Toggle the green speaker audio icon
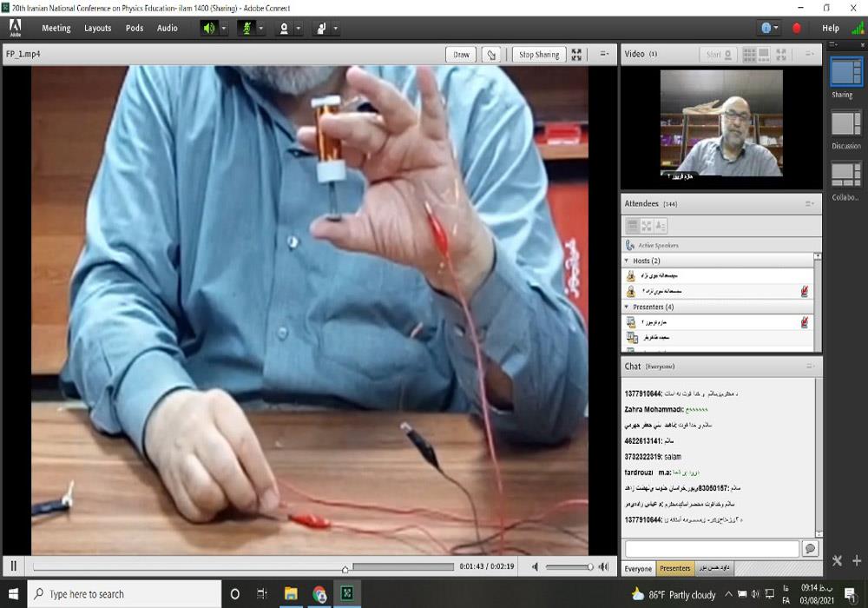This screenshot has width=868, height=608. point(208,28)
